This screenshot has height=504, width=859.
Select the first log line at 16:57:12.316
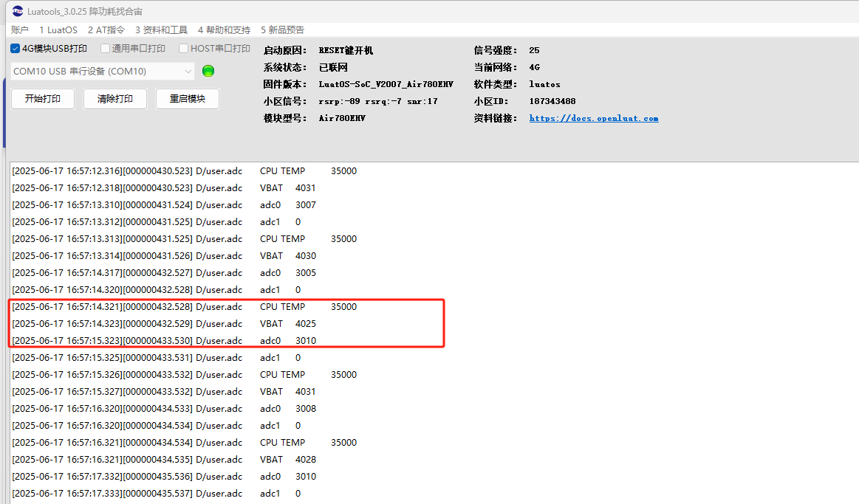click(x=185, y=170)
